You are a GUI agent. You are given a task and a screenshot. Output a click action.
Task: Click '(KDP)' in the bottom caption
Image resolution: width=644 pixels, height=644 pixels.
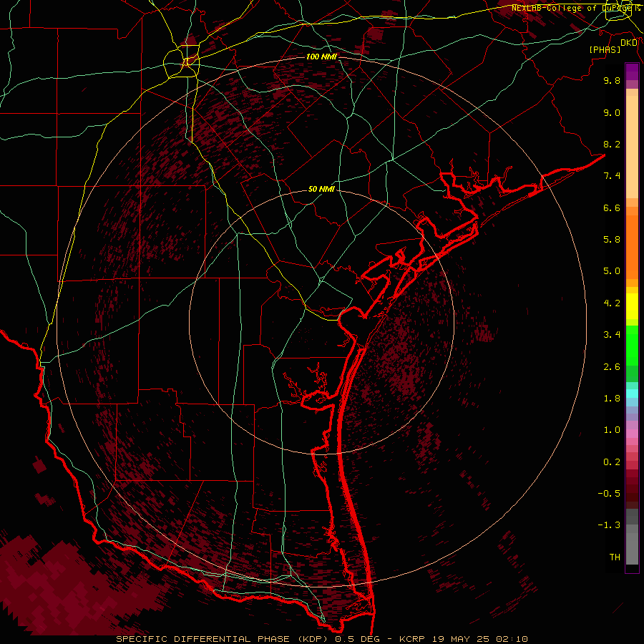[313, 639]
